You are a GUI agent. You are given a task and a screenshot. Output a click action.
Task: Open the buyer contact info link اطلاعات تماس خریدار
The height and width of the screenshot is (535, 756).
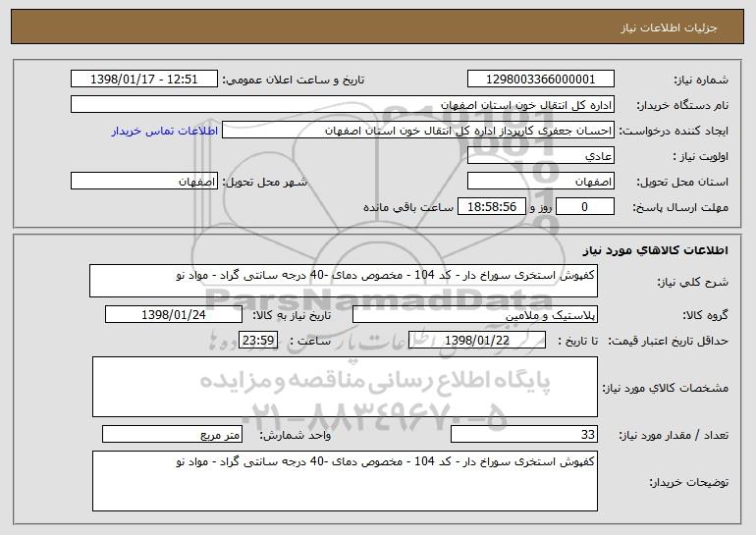pyautogui.click(x=165, y=131)
